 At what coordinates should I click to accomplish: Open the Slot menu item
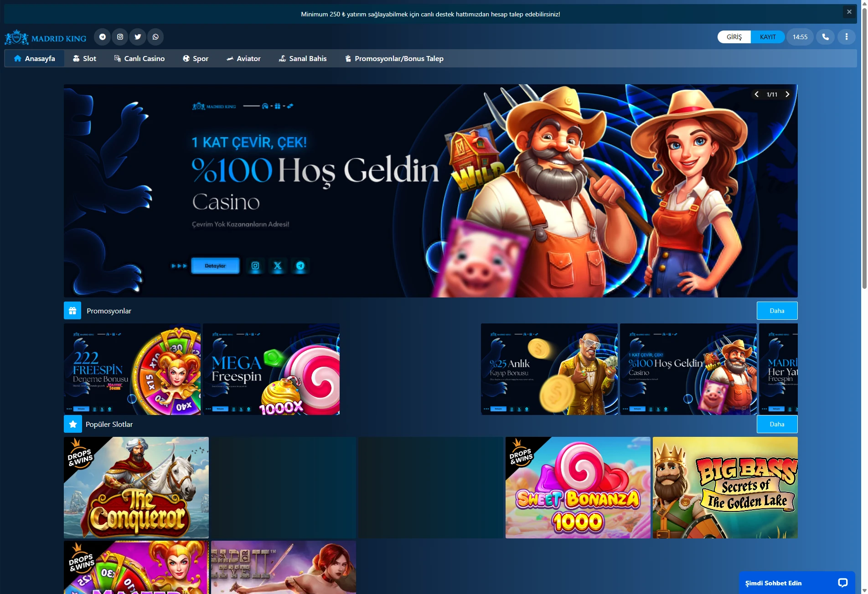84,58
